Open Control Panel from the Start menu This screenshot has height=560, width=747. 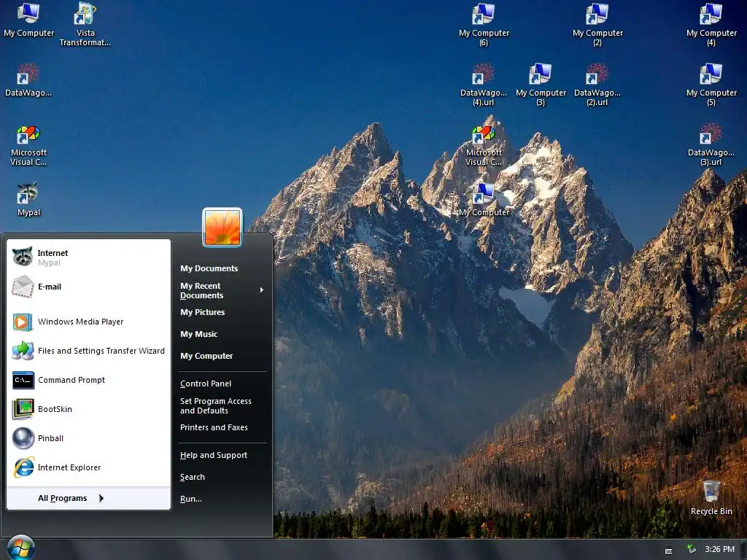(205, 384)
